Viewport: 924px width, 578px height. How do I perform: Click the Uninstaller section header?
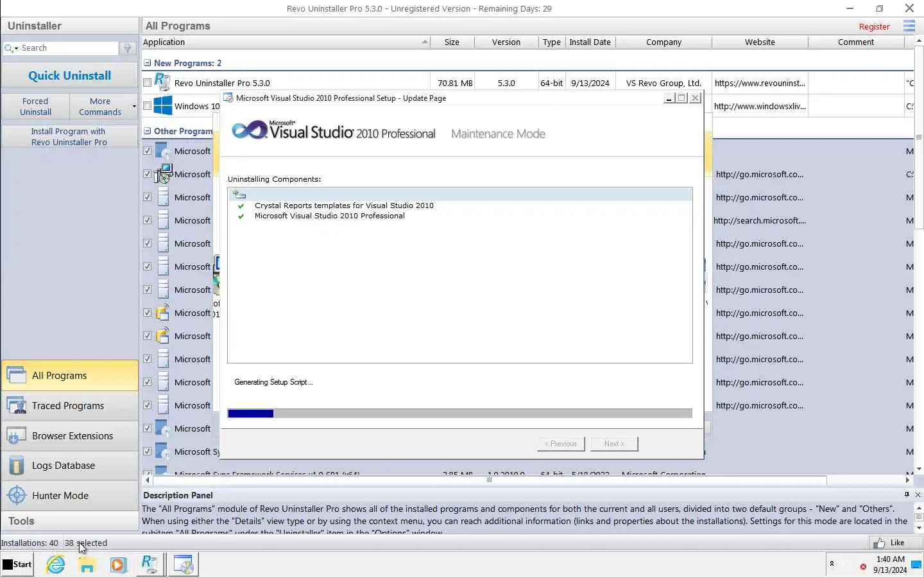(x=69, y=26)
